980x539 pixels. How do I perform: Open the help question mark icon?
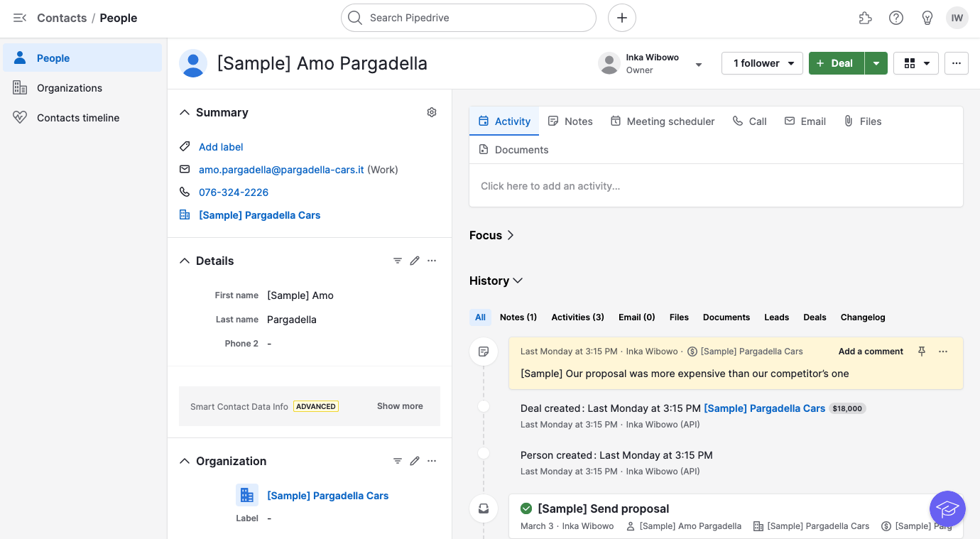(896, 18)
